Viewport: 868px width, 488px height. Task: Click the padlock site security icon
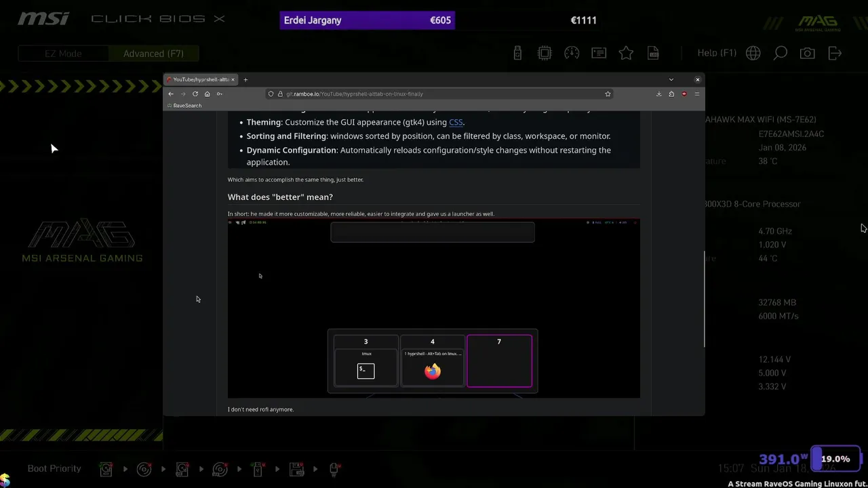pos(279,94)
